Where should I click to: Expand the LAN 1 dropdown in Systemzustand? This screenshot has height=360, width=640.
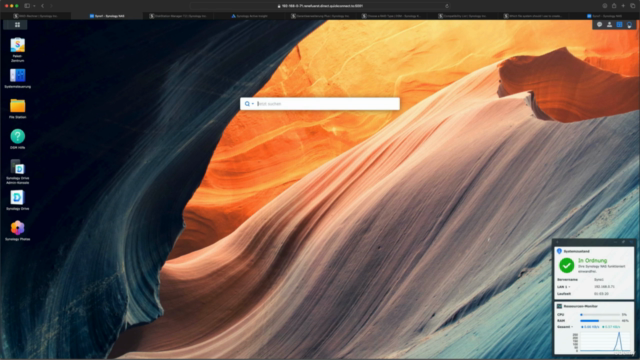(x=569, y=287)
